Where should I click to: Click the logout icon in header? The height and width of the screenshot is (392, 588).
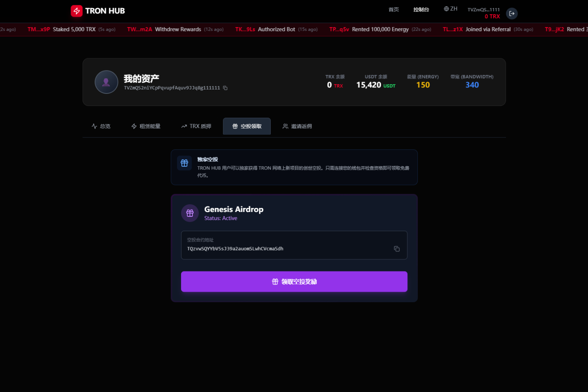click(x=512, y=13)
